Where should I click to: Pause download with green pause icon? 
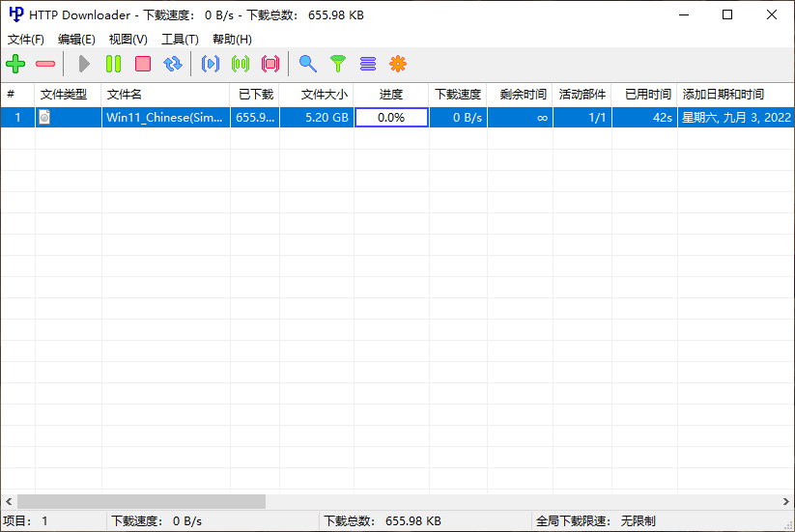click(x=114, y=64)
